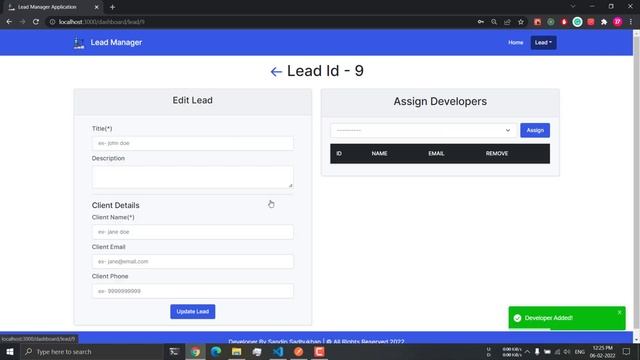This screenshot has width=640, height=360.
Task: Click the REMOVE column header
Action: (497, 153)
